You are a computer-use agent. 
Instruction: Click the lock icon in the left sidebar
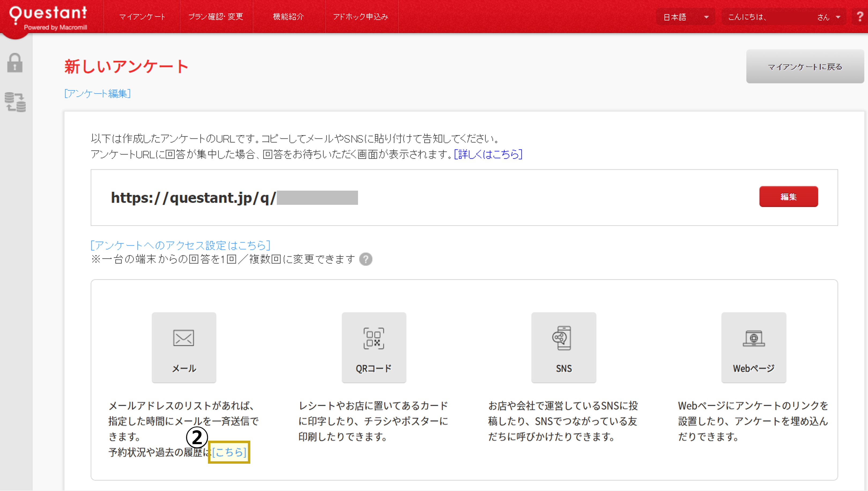point(15,63)
